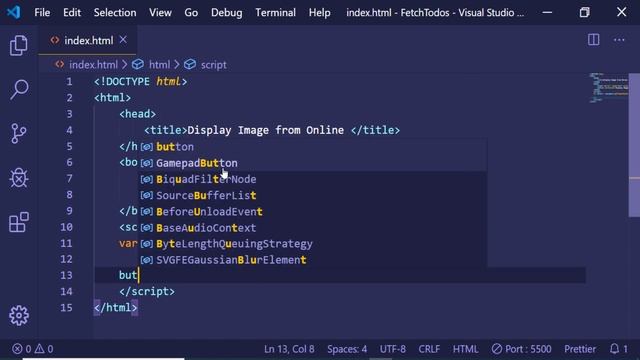Choose the SVGFEGaussianBlurElement suggestion

(x=313, y=260)
